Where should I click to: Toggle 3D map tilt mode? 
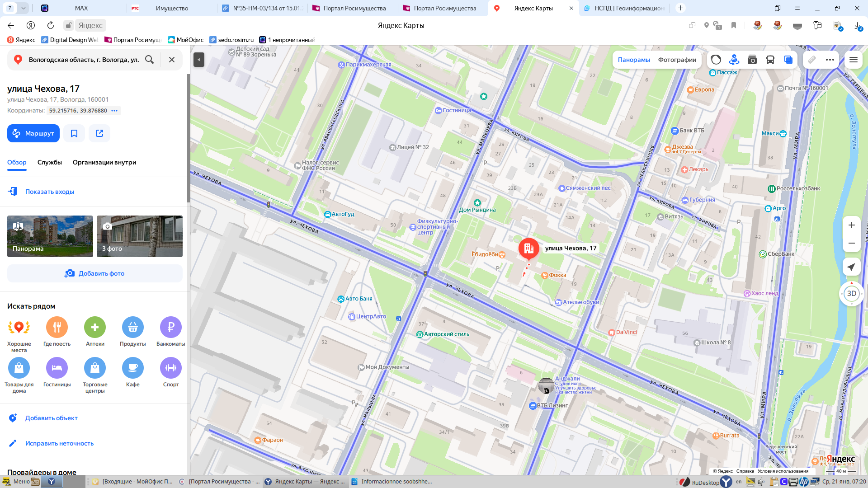[851, 294]
